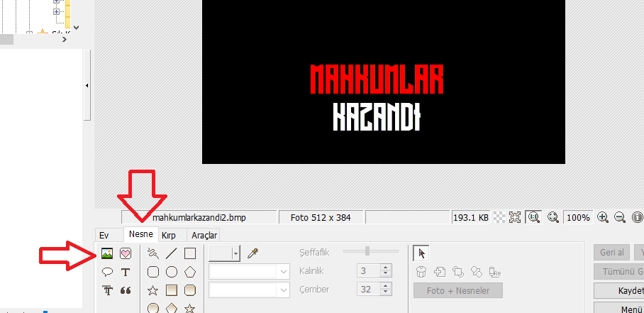Screen dimensions: 644x313
Task: Select the outlined star shape tool
Action: click(x=152, y=291)
